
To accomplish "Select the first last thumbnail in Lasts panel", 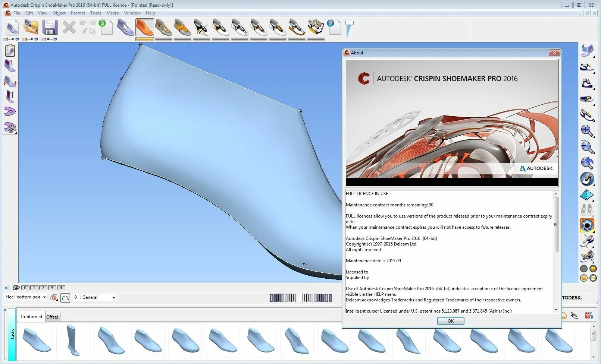I will click(x=36, y=340).
